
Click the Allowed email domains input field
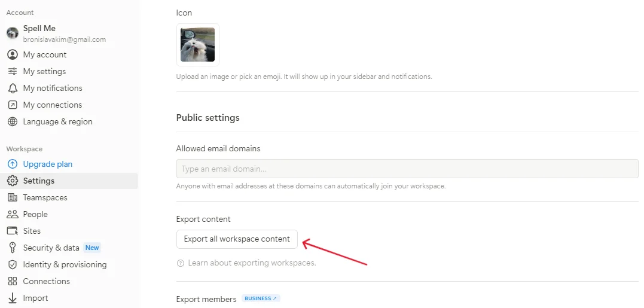coord(407,169)
